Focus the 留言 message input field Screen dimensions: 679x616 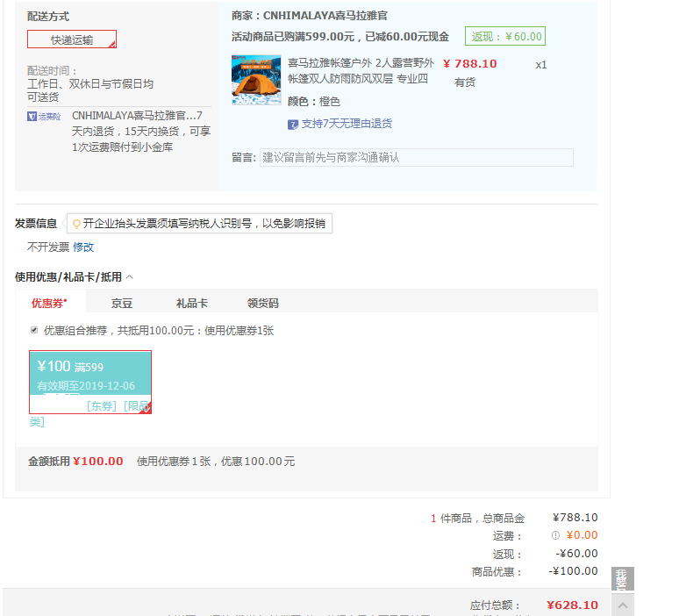tap(417, 158)
